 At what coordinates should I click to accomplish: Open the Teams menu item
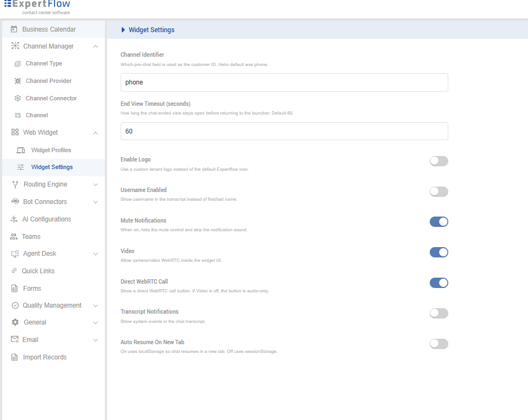53,236
